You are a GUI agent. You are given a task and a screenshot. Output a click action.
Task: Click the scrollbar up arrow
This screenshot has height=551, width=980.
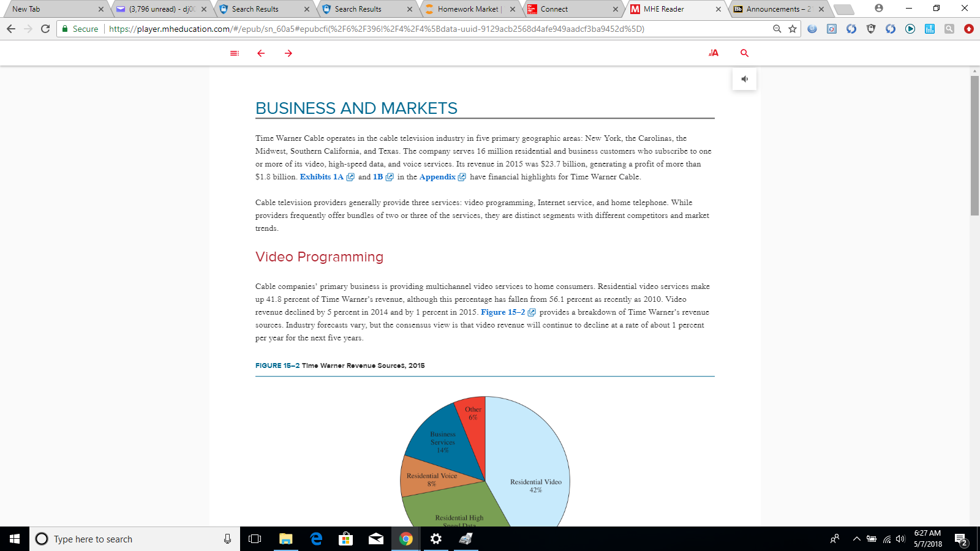point(974,71)
